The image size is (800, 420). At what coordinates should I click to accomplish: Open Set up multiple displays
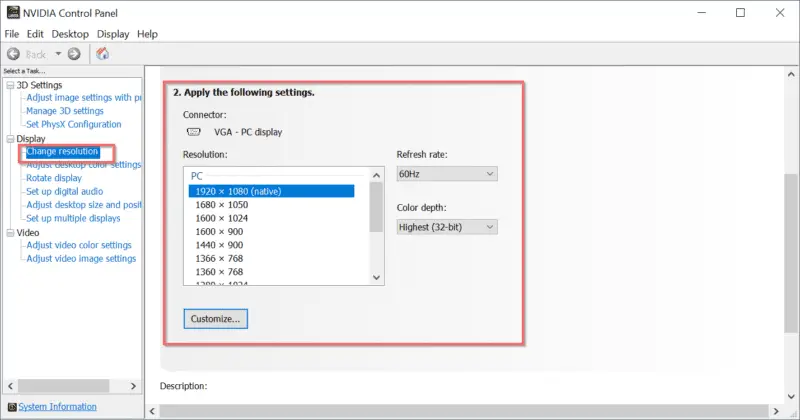(x=73, y=218)
